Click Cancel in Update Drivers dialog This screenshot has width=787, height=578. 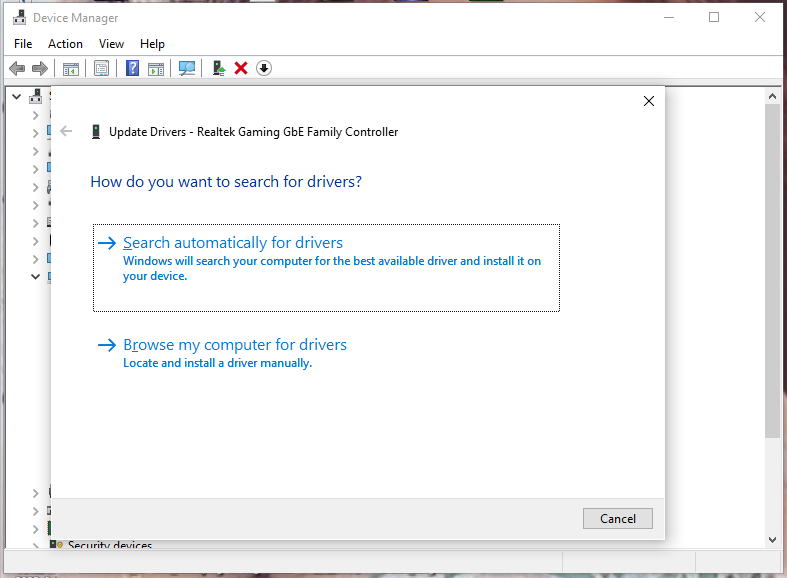point(618,518)
